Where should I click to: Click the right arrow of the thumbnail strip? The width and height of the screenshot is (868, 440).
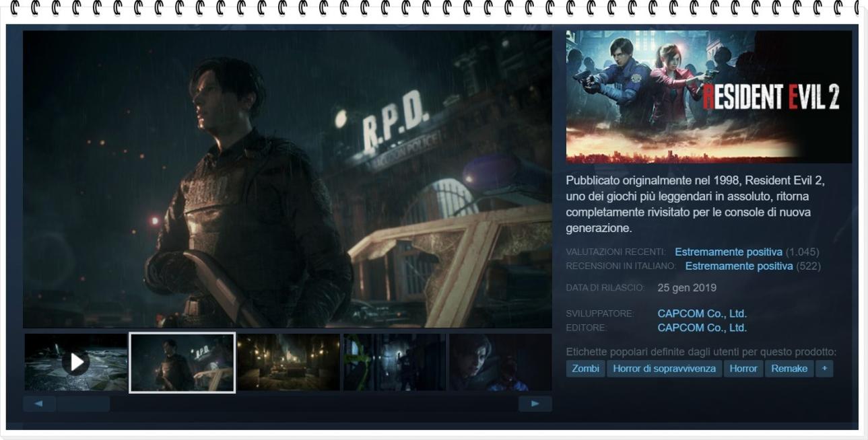(535, 404)
